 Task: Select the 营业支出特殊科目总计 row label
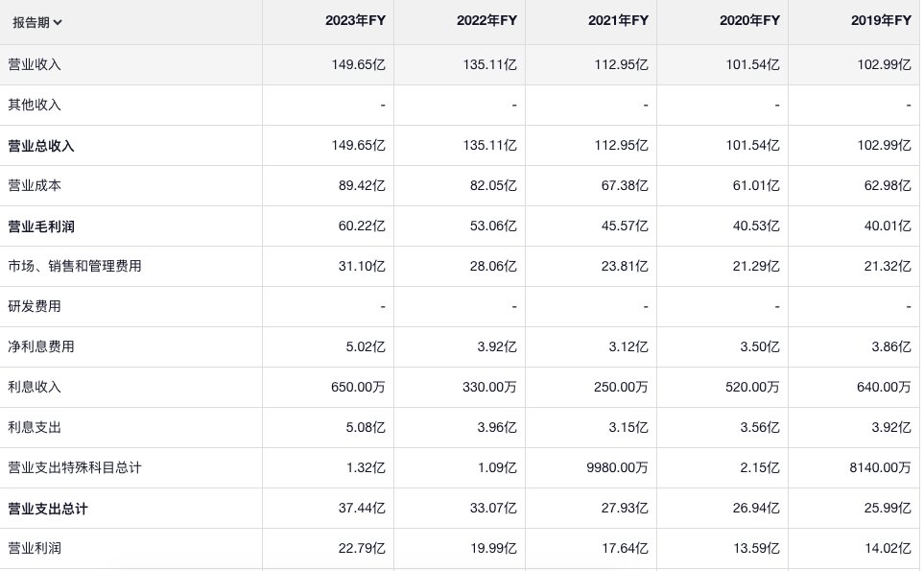click(75, 467)
